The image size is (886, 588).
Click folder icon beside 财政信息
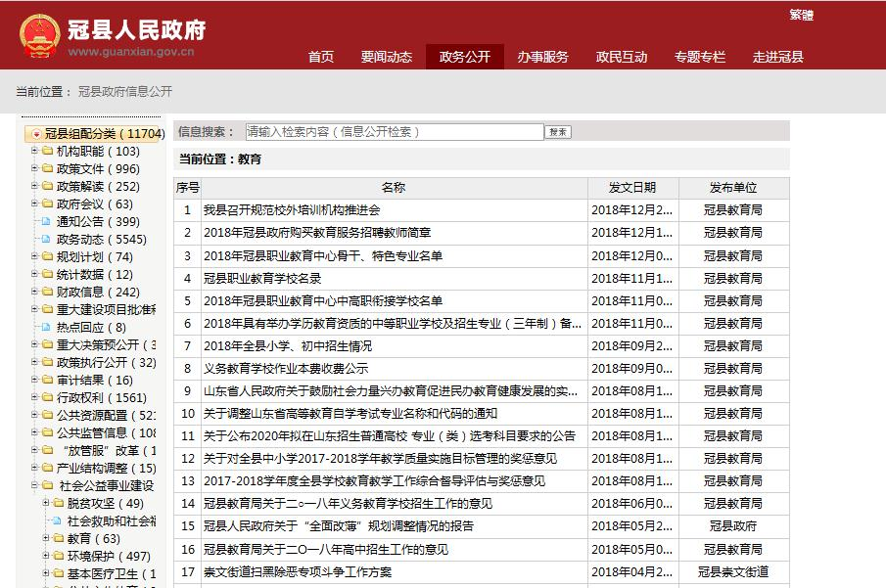(x=47, y=292)
